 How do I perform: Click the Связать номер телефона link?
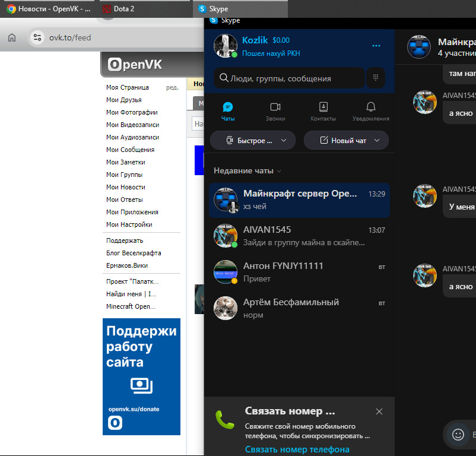(x=297, y=449)
